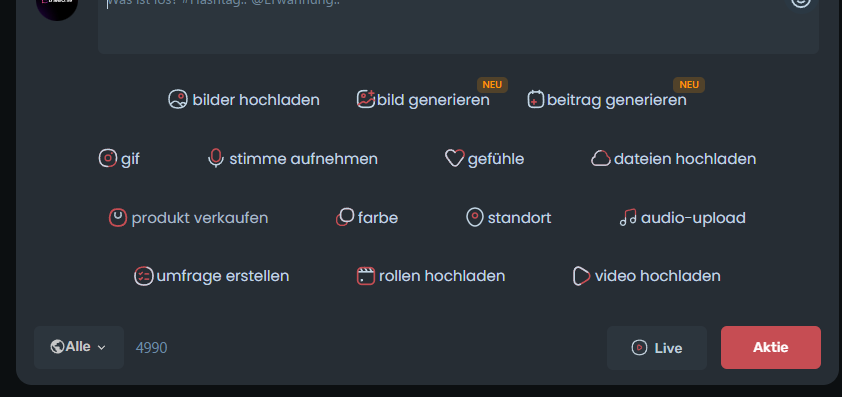This screenshot has width=842, height=397.
Task: Click the gif icon
Action: coord(108,158)
